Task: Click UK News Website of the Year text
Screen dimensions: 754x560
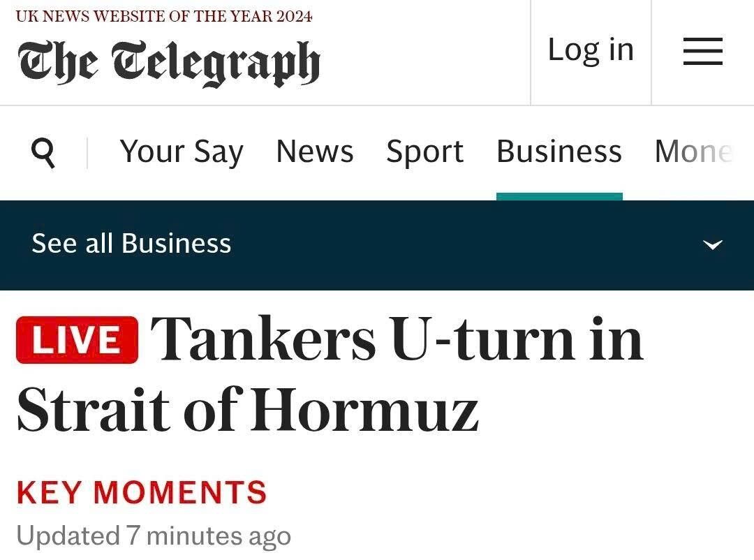Action: (164, 16)
